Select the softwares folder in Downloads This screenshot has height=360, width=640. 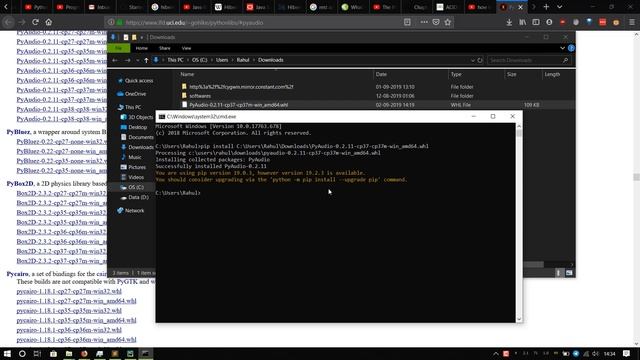click(200, 96)
